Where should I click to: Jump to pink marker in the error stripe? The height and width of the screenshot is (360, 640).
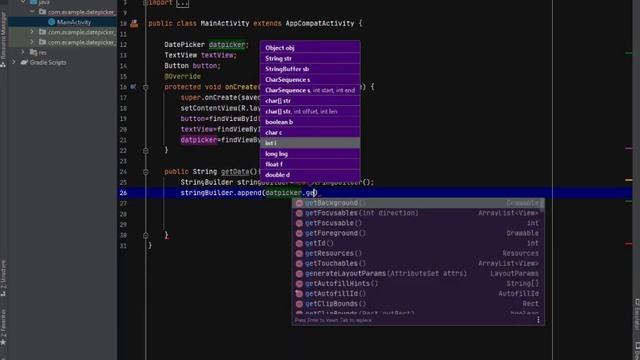point(629,148)
